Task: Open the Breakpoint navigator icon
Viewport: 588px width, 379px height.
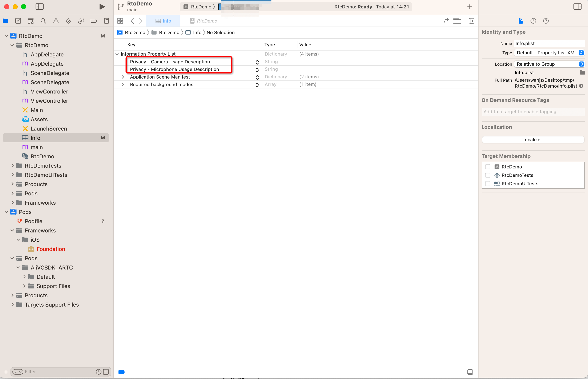Action: [94, 21]
